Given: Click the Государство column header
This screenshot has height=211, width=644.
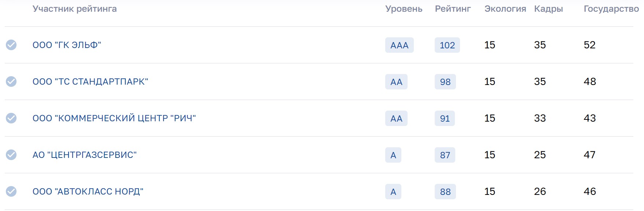Looking at the screenshot, I should click(x=611, y=9).
